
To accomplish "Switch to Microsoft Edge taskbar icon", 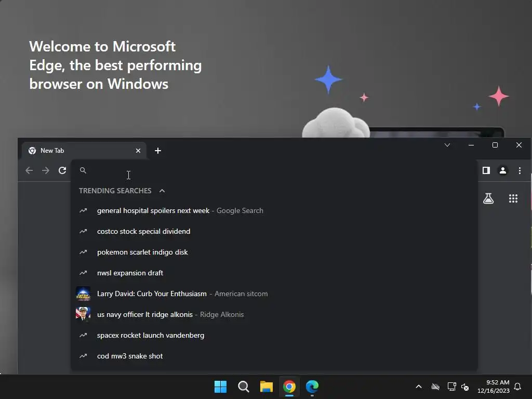I will tap(312, 387).
